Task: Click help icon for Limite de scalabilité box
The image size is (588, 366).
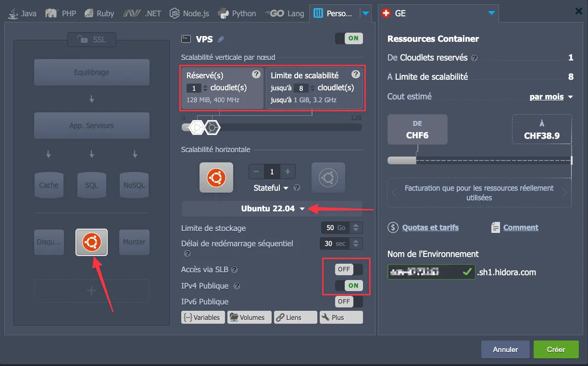Action: pos(355,74)
